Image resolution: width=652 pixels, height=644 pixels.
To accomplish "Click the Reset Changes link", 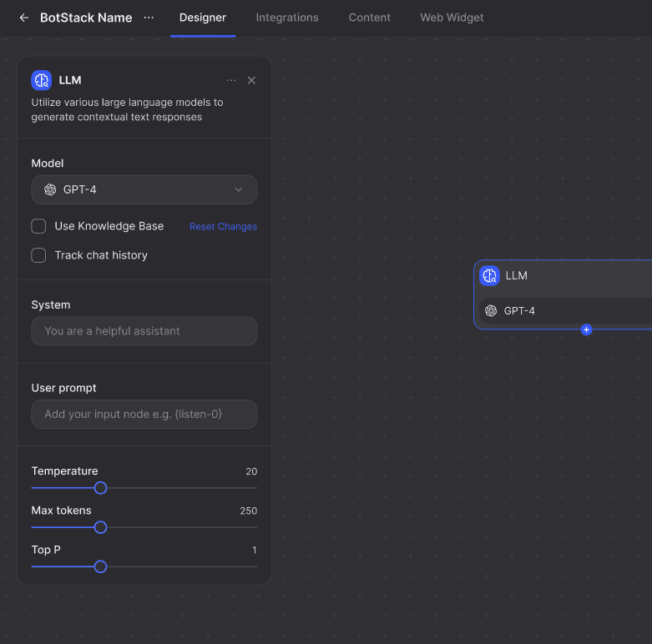I will (x=223, y=227).
